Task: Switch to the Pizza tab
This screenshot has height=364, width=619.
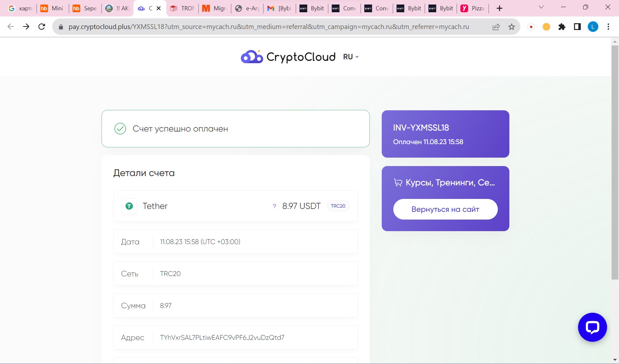Action: pos(473,8)
